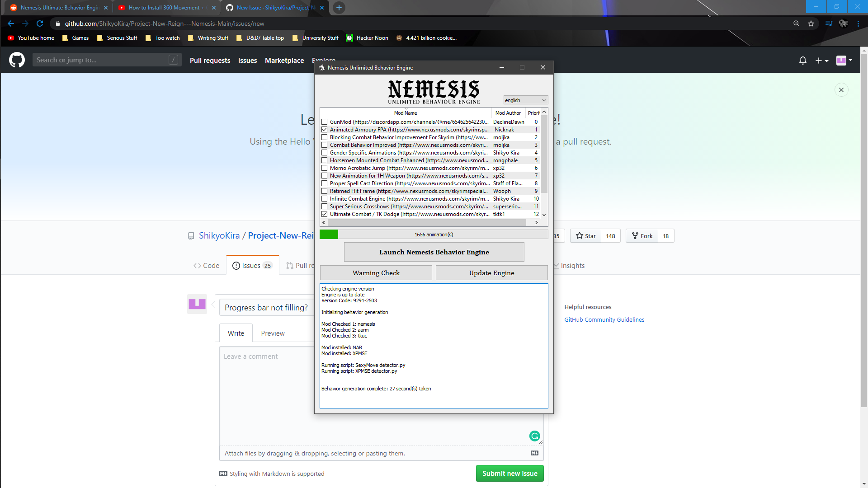The height and width of the screenshot is (488, 868).
Task: Open Chrome's media playback controls icon
Action: pyautogui.click(x=829, y=23)
